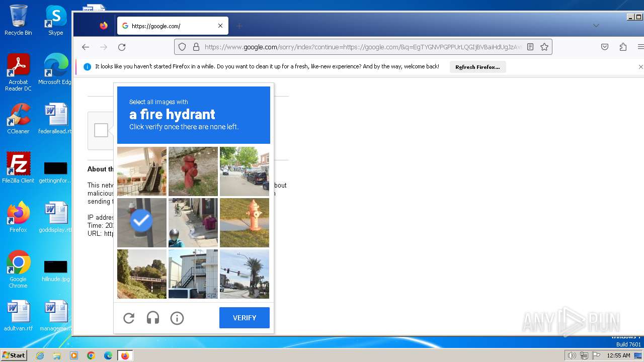Open captcha help info icon
The height and width of the screenshot is (362, 644).
(177, 318)
